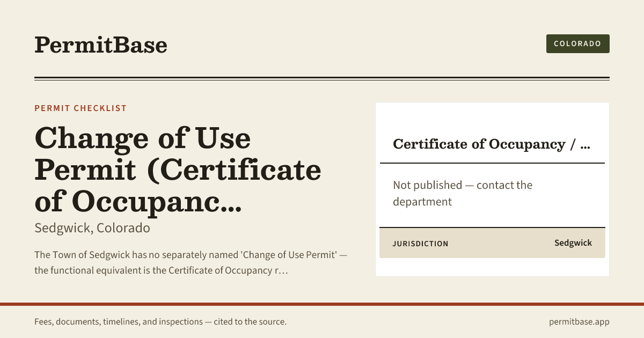This screenshot has height=338, width=644.
Task: Click the PERMIT CHECKLIST label
Action: 80,108
